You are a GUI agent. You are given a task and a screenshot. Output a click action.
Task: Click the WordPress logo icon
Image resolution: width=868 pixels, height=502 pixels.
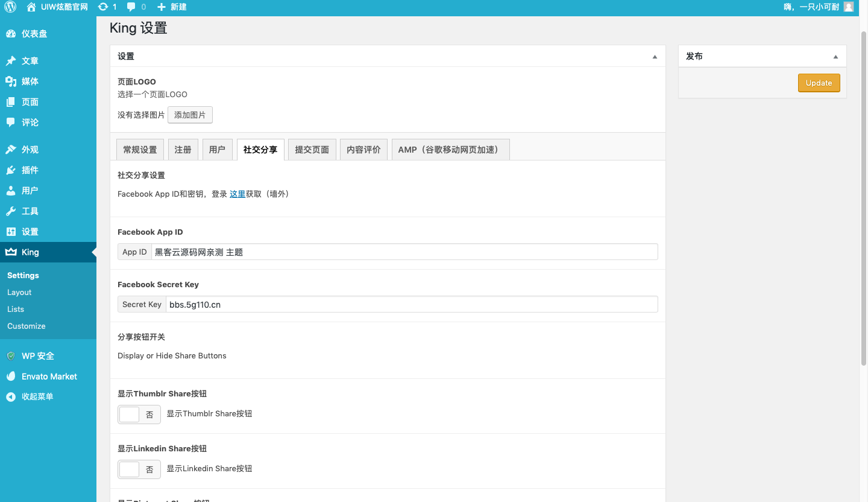coord(10,7)
